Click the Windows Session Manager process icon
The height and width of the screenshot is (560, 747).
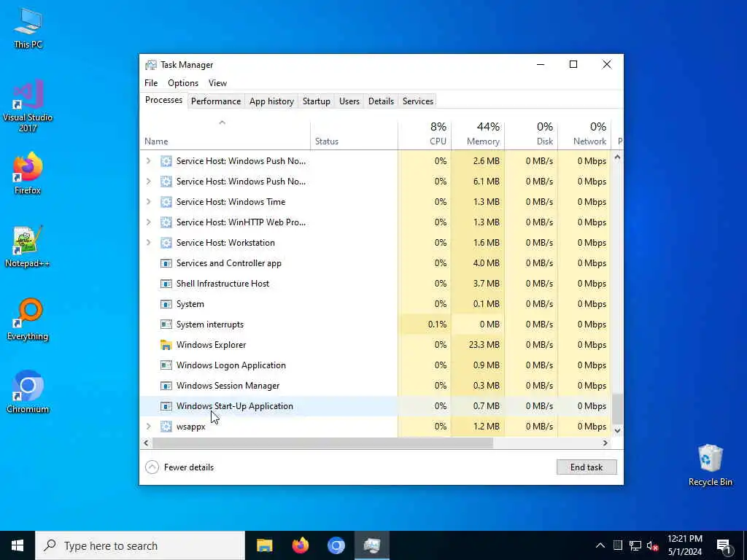click(x=166, y=386)
